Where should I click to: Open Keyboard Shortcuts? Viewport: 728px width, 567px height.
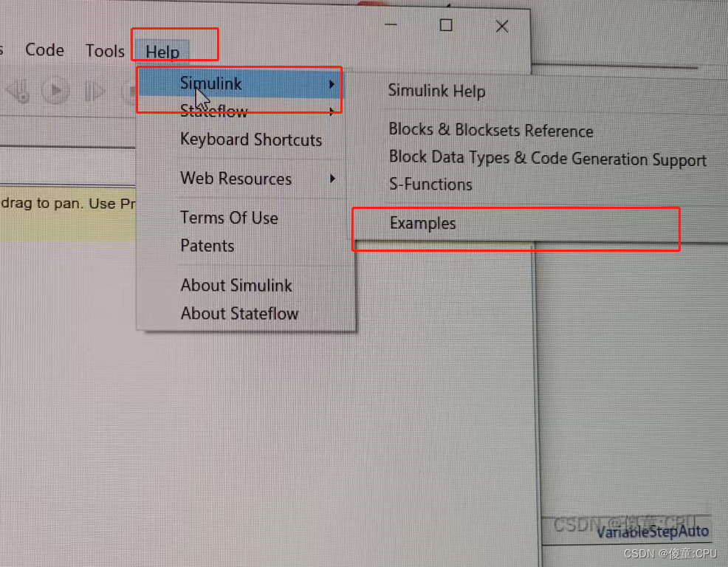[x=251, y=140]
